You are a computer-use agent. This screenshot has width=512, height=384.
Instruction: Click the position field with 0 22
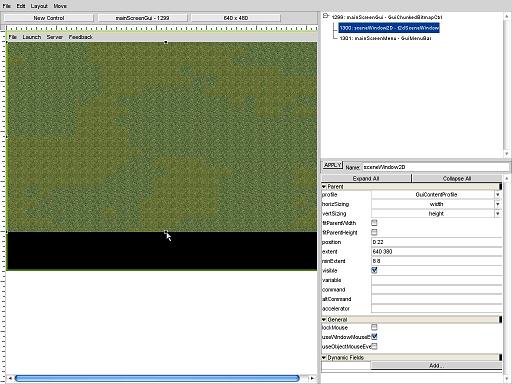pyautogui.click(x=436, y=242)
